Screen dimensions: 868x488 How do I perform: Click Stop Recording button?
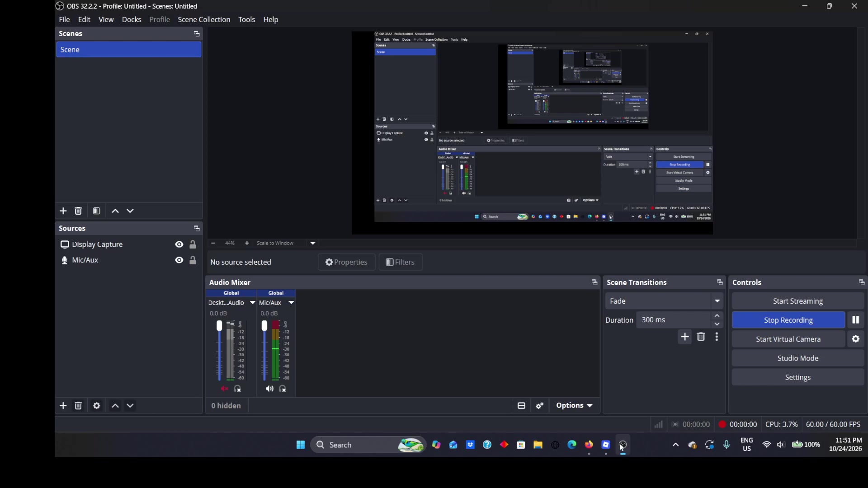[x=788, y=320]
